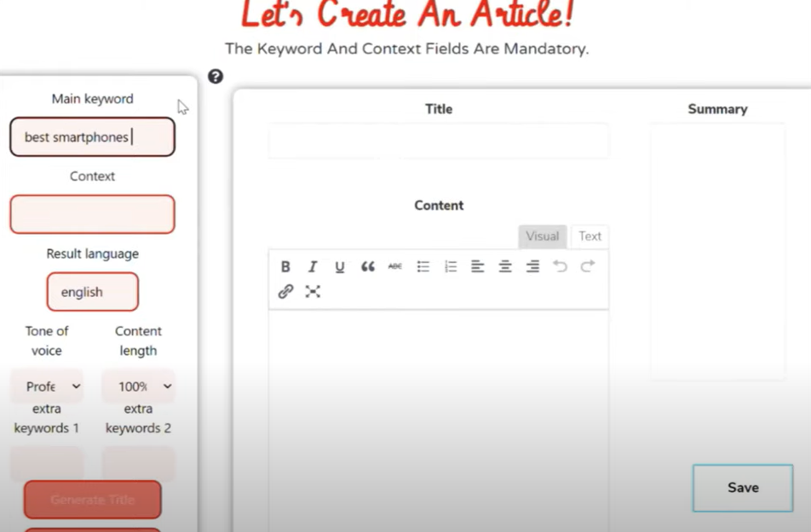Insert a hyperlink into the content
This screenshot has width=811, height=532.
[285, 292]
